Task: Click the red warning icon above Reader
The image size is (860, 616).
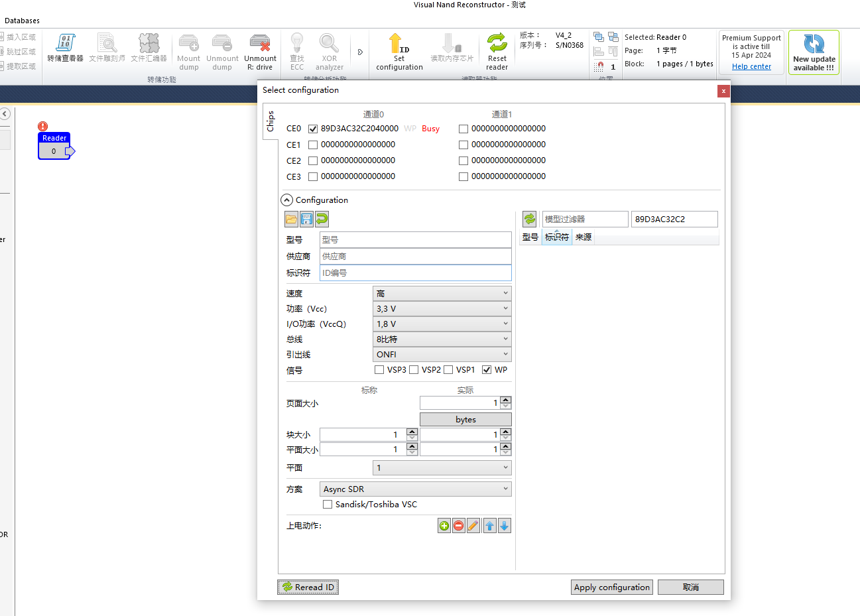Action: point(43,126)
